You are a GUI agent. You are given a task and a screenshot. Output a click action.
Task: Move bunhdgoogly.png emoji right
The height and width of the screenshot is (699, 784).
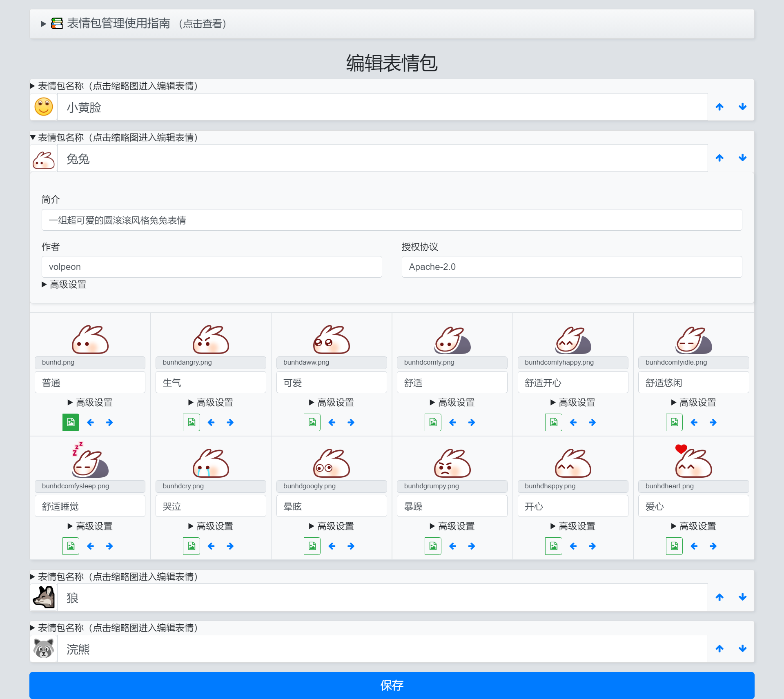point(351,546)
